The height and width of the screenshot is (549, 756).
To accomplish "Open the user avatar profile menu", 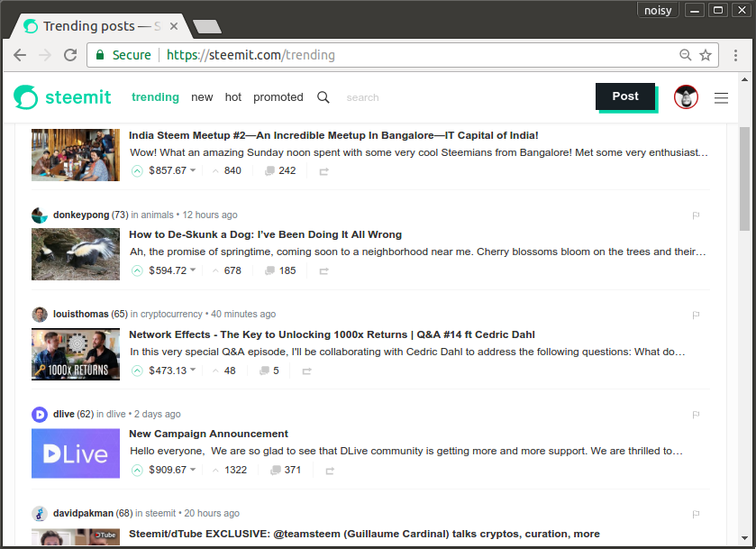I will (686, 97).
